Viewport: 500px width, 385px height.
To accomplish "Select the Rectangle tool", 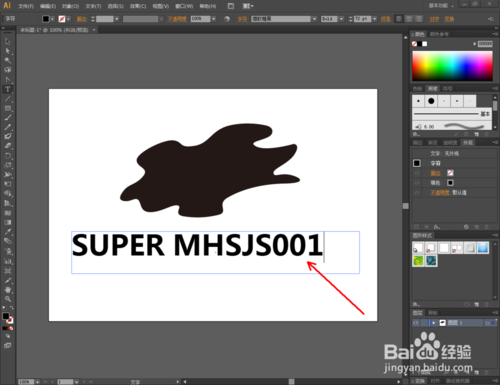I will 8,108.
